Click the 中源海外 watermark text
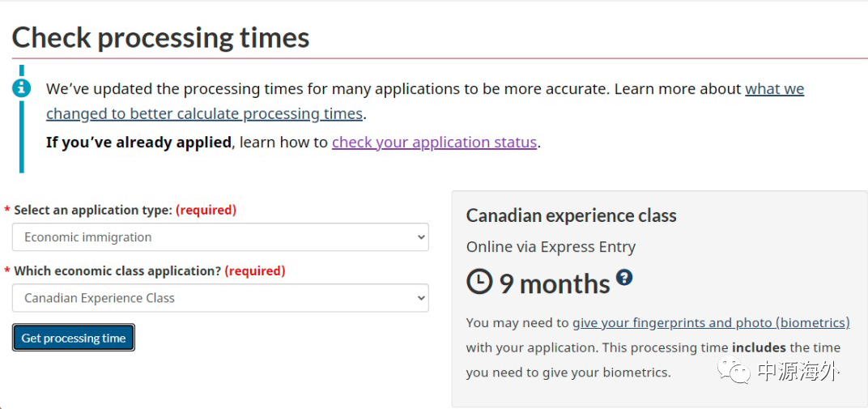 point(798,372)
